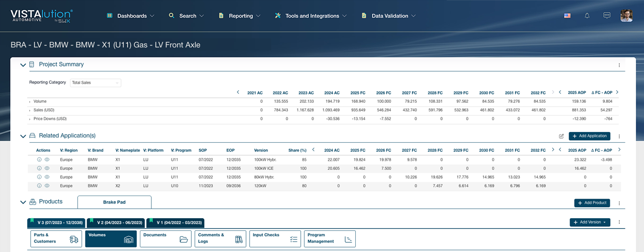
Task: Expand the Sales (USD) row
Action: click(30, 110)
